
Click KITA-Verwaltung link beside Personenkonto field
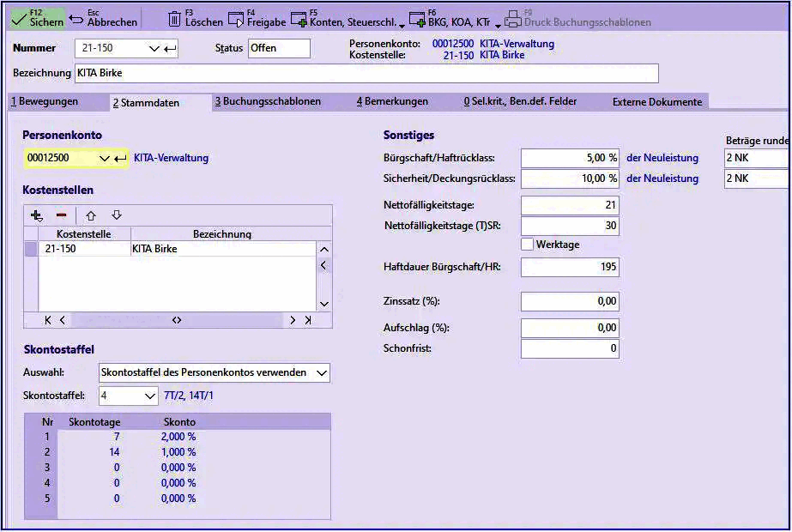(x=171, y=158)
